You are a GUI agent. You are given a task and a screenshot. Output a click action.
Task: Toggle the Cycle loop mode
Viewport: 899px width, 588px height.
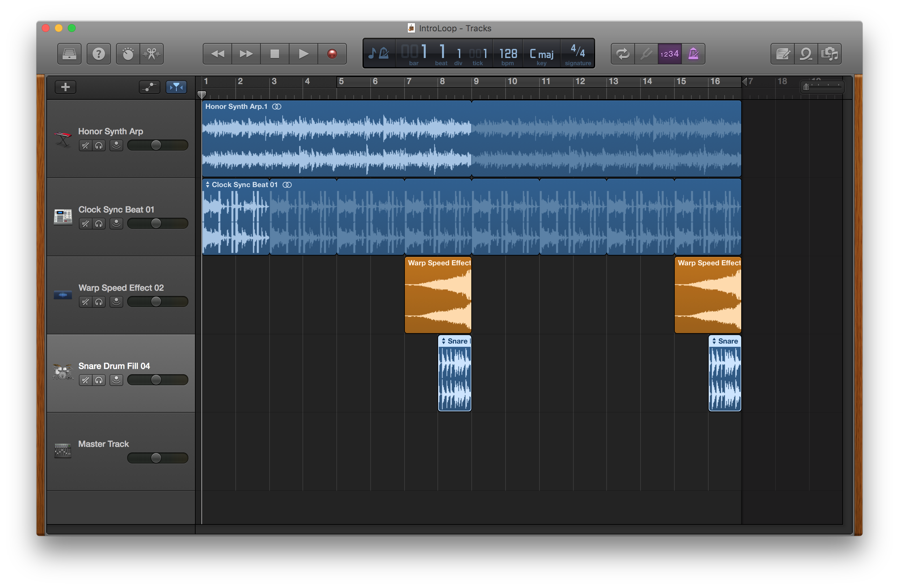(623, 54)
